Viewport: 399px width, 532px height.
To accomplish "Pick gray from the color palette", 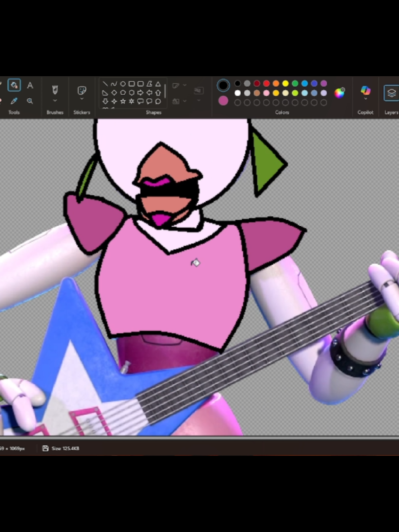I will pos(247,83).
